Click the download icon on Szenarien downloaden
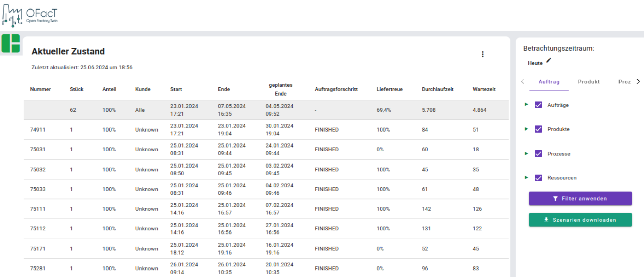Image resolution: width=644 pixels, height=277 pixels. (x=546, y=220)
